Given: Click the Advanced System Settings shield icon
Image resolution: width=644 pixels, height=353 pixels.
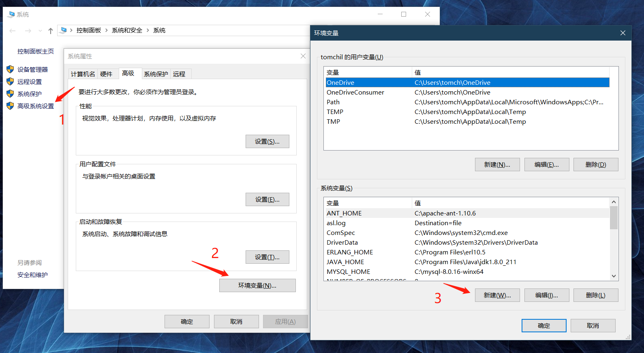Looking at the screenshot, I should point(10,106).
